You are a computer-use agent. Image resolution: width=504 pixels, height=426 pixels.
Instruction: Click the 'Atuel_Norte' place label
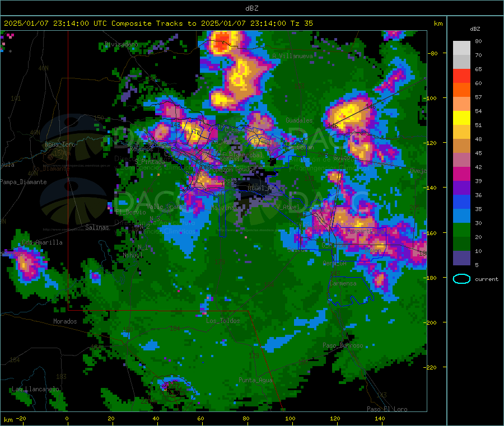(266, 188)
